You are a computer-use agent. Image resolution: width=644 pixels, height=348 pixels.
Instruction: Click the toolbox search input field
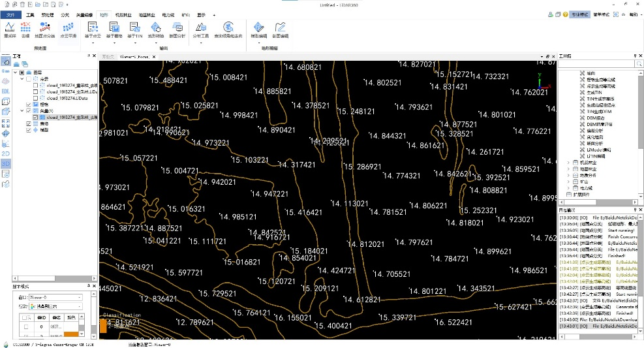[596, 64]
